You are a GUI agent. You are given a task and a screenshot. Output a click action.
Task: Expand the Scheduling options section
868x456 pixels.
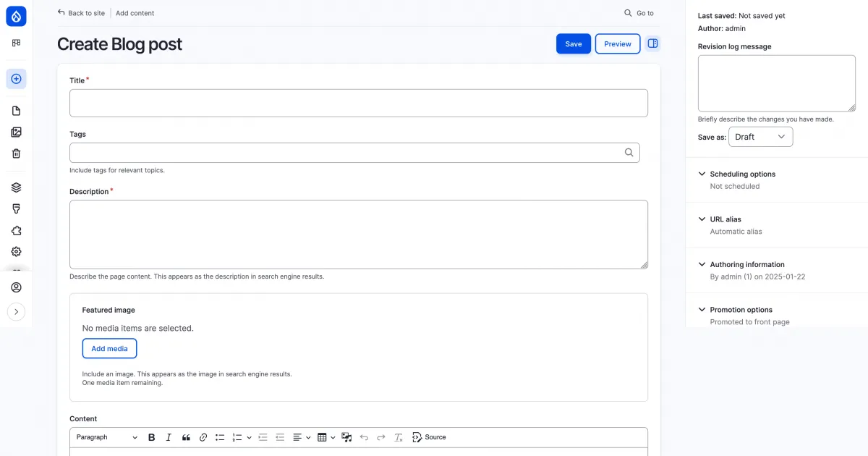click(742, 174)
